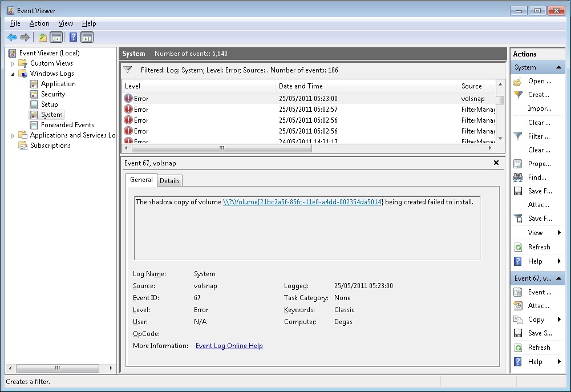Close the Event 67 preview pane

[x=496, y=163]
